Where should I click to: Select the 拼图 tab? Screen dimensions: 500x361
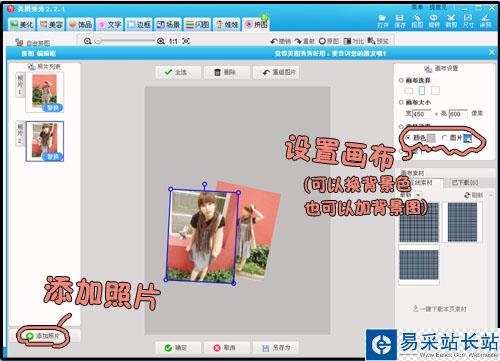[x=256, y=24]
